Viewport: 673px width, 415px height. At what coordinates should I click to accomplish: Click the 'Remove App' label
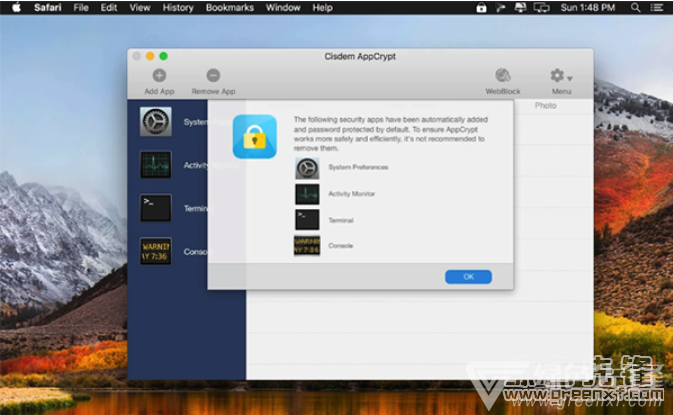pos(213,91)
